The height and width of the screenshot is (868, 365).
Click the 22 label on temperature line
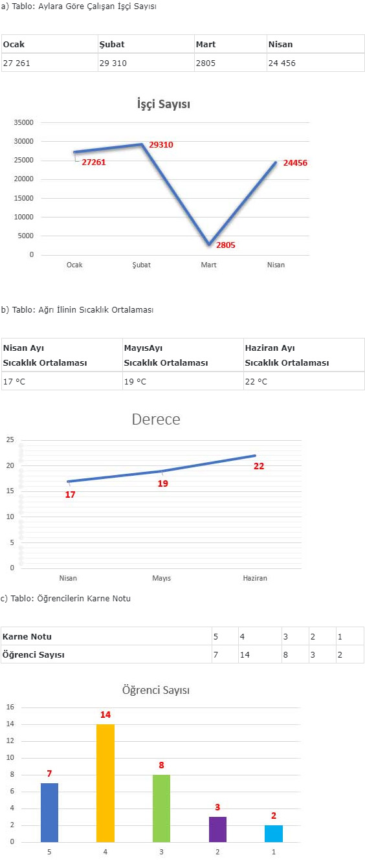[259, 465]
